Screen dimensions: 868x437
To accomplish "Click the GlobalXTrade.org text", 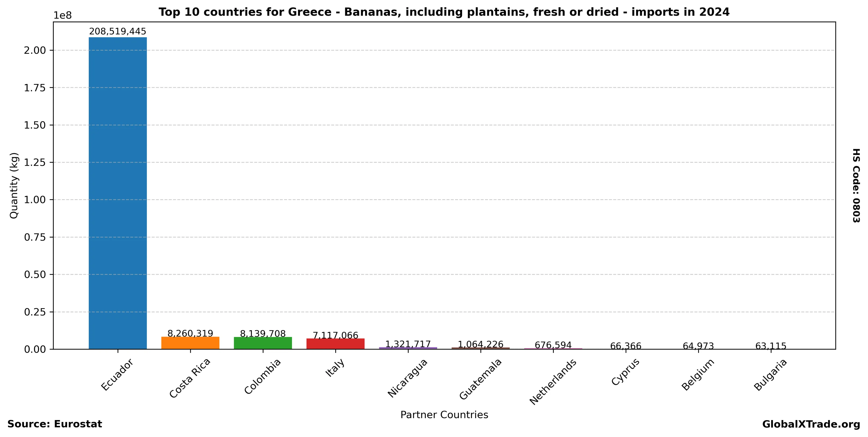I will point(811,425).
